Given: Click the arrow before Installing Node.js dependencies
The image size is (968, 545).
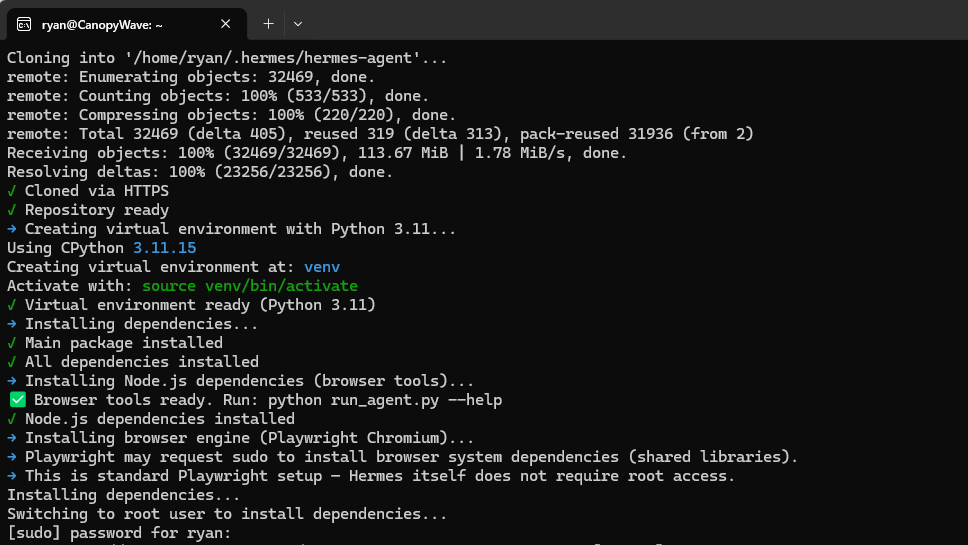Looking at the screenshot, I should point(12,381).
